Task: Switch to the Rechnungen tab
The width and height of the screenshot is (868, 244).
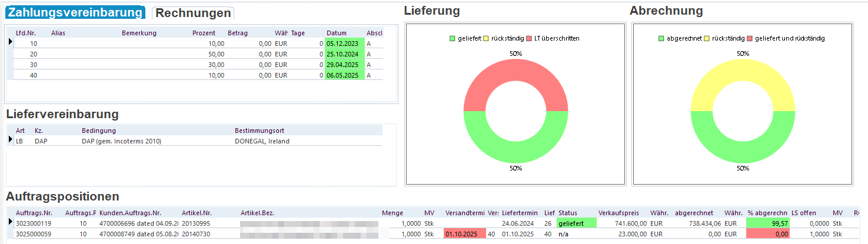Action: 193,13
